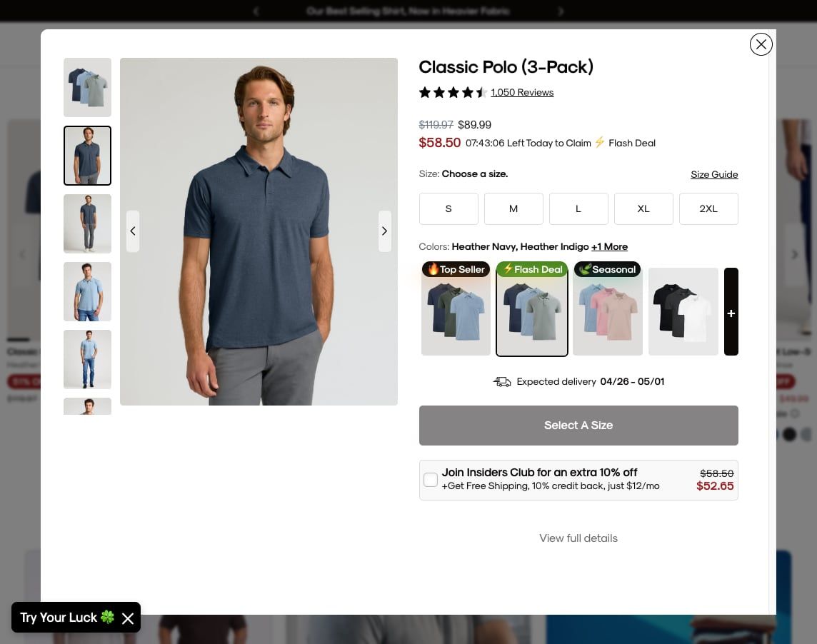This screenshot has width=817, height=644.
Task: Expand the +1 More colors link
Action: click(609, 246)
